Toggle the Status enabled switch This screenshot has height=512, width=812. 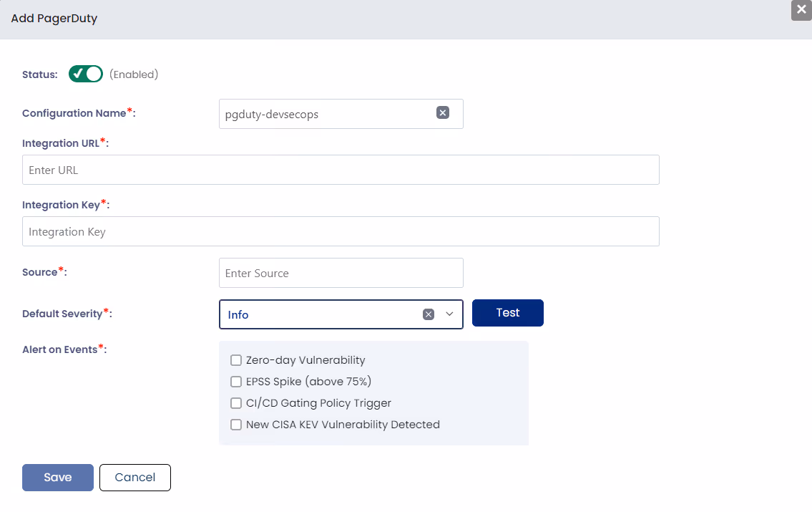86,74
